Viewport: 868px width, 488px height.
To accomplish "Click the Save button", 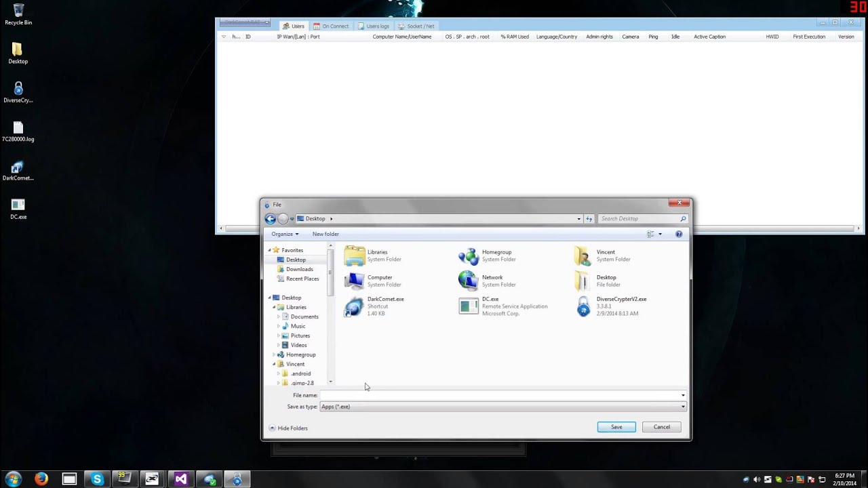I will pyautogui.click(x=616, y=427).
